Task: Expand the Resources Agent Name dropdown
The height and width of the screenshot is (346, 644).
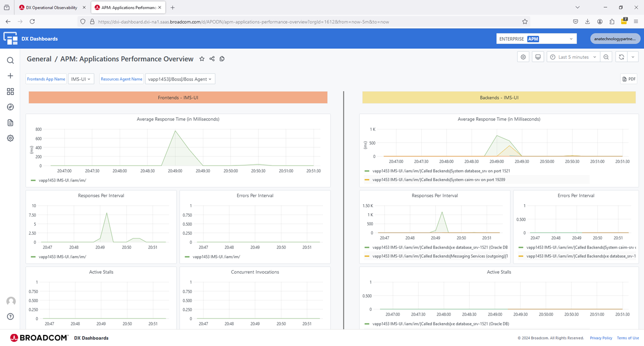Action: pos(180,79)
